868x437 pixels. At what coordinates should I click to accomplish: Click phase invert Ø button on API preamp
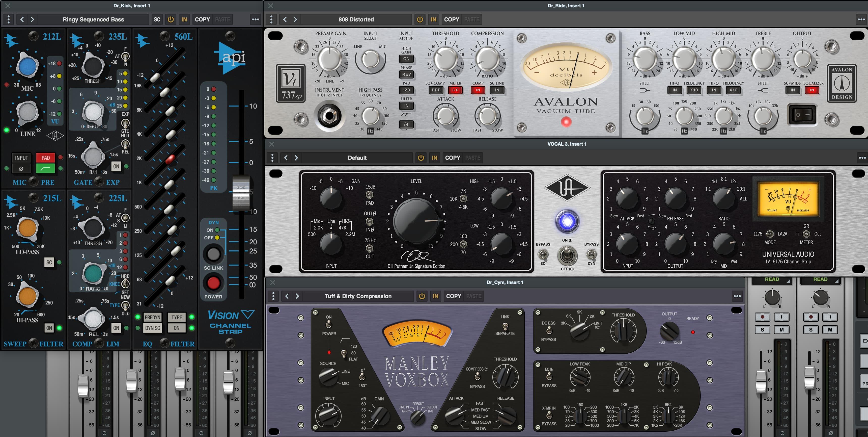21,168
